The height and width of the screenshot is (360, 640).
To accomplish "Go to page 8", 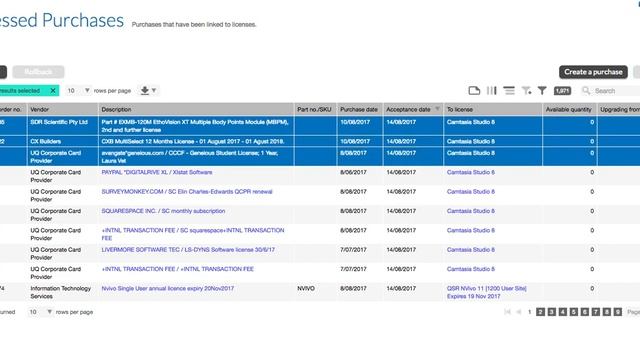I will (607, 312).
